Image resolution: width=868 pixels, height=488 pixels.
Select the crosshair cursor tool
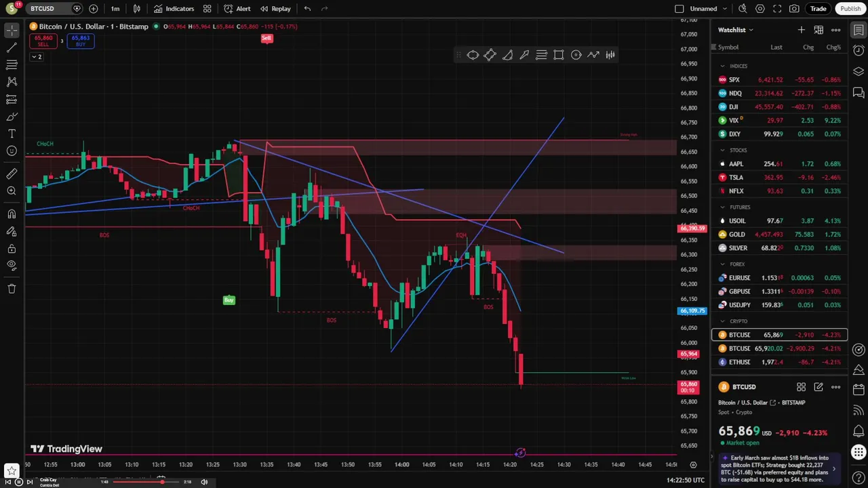coord(12,30)
